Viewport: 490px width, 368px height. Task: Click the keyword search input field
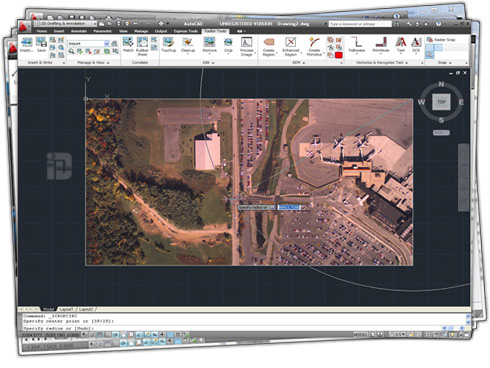360,24
